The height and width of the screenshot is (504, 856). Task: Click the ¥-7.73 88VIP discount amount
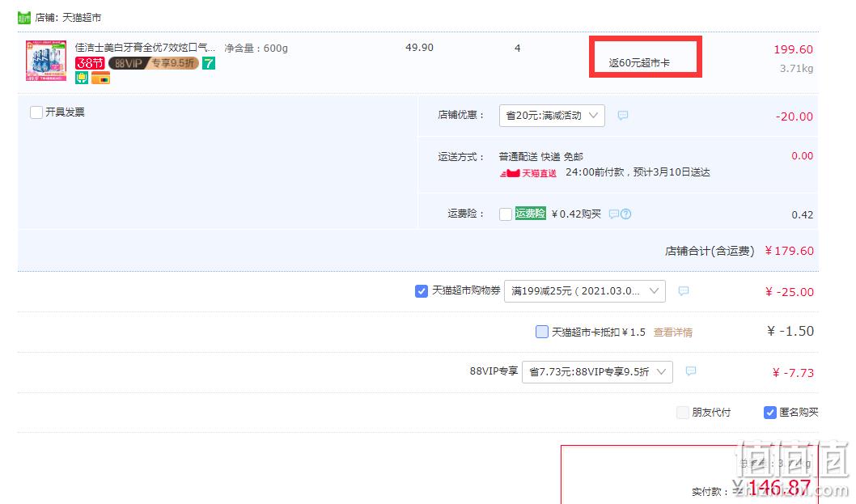(x=793, y=373)
